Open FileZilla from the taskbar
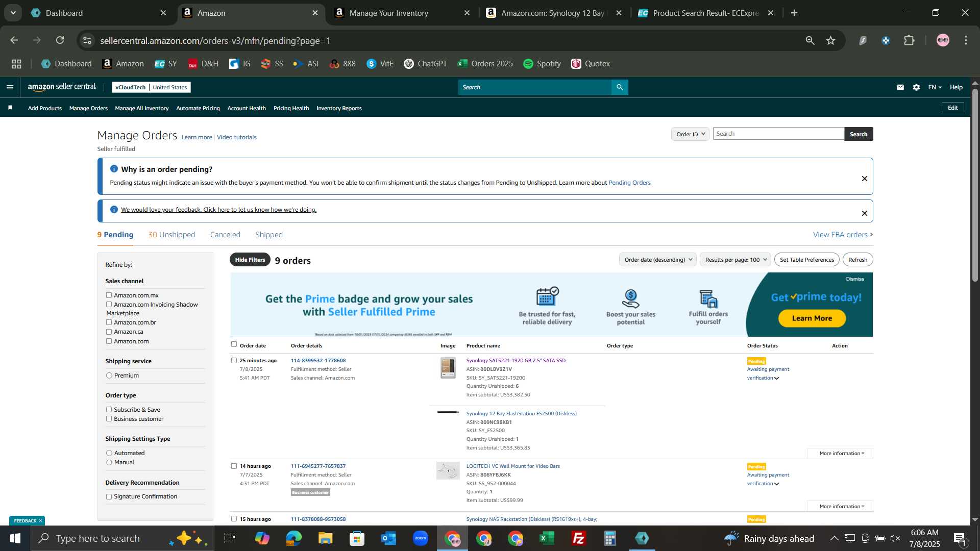 pyautogui.click(x=578, y=538)
